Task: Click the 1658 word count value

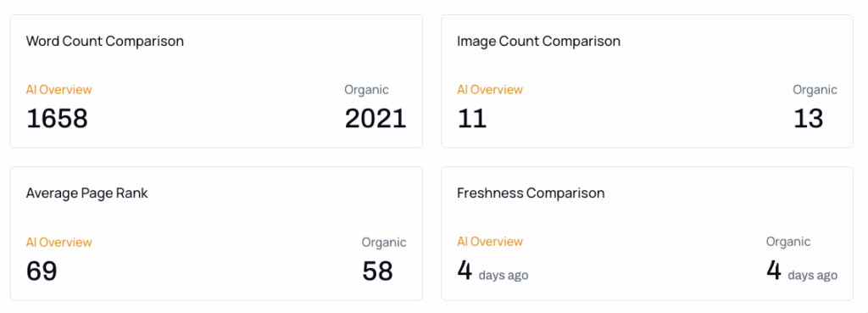Action: pyautogui.click(x=57, y=119)
